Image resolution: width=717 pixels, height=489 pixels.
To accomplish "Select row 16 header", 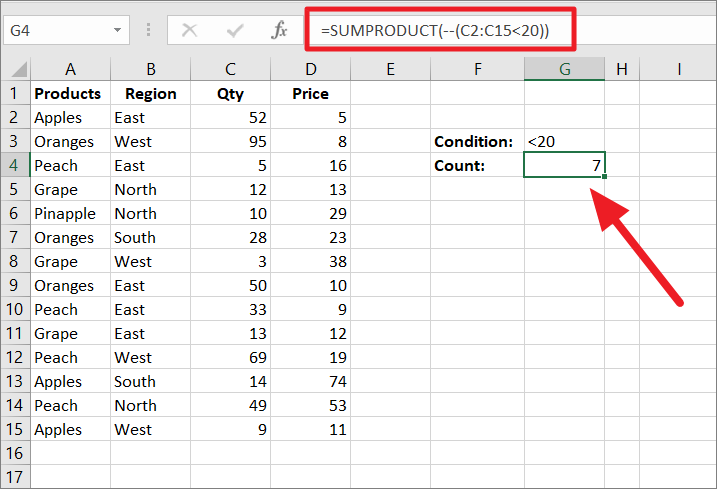I will click(15, 453).
